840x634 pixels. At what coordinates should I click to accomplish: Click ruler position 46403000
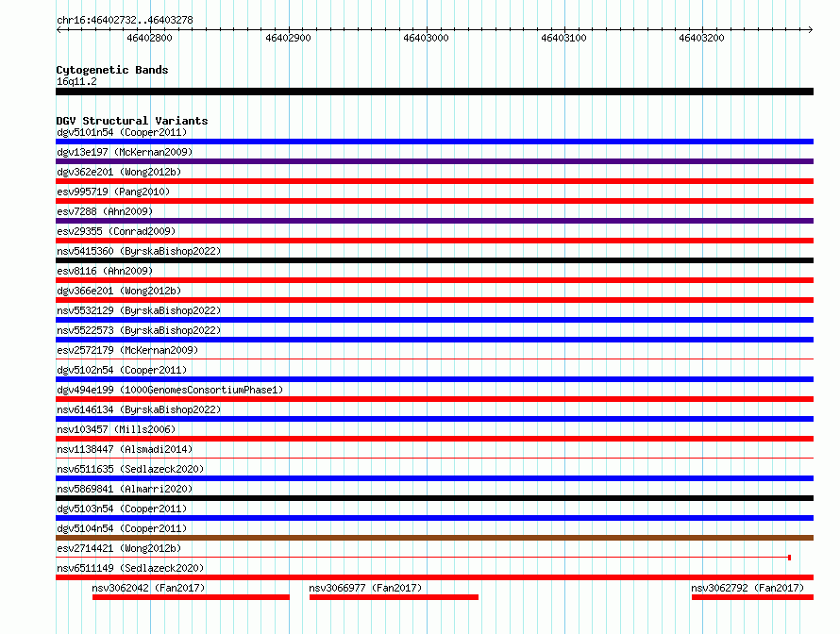click(426, 38)
